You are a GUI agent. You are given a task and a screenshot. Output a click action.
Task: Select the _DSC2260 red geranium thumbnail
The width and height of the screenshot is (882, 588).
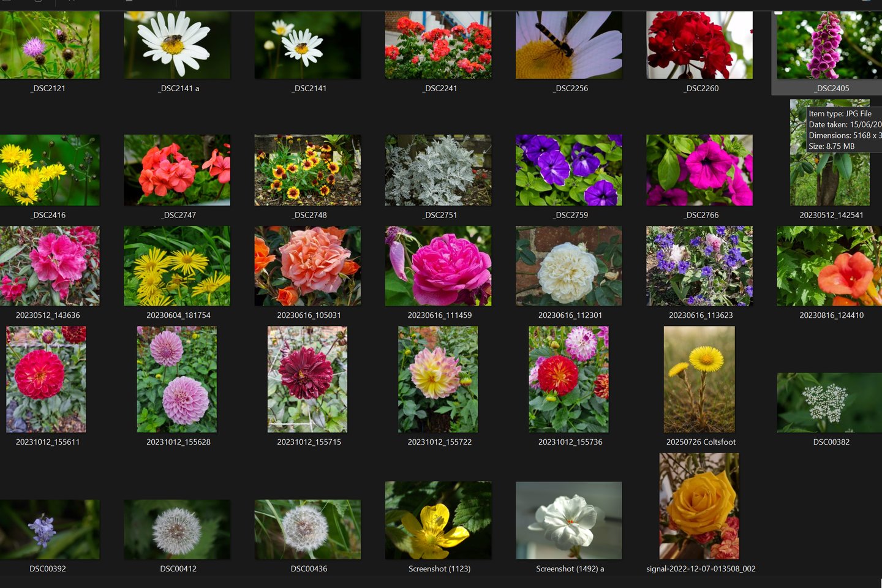[x=699, y=45]
